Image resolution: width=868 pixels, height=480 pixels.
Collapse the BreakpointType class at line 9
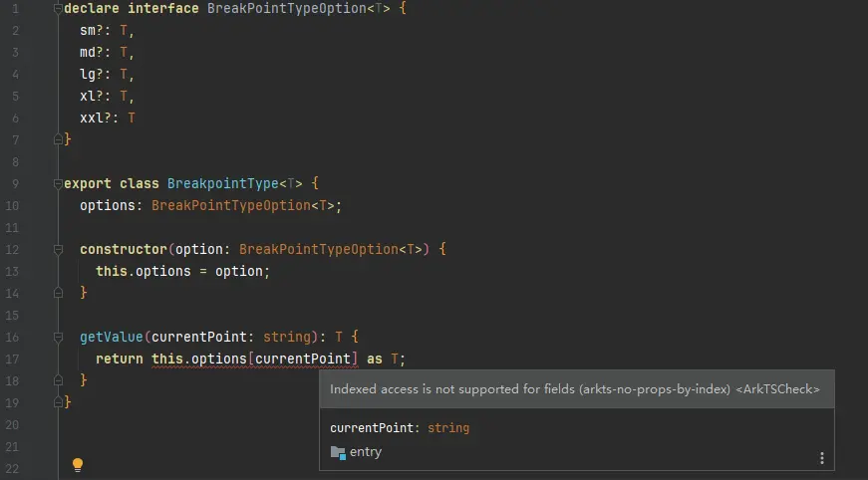point(58,184)
